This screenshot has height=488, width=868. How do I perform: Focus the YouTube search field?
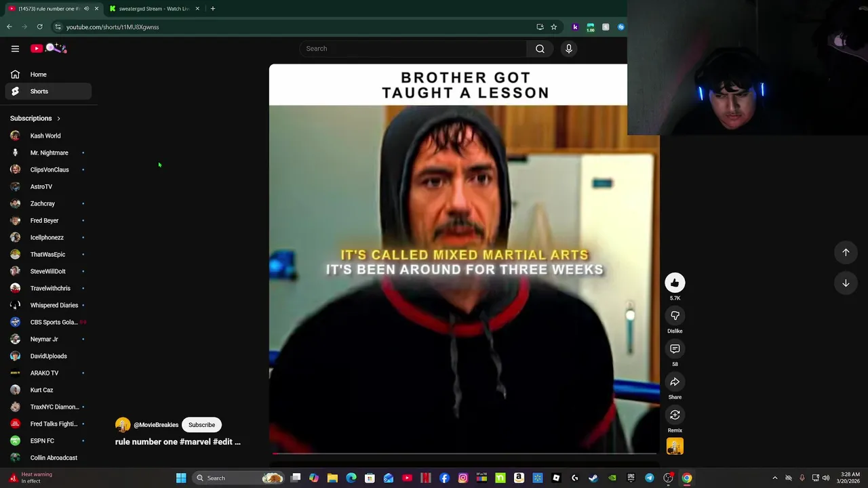point(413,49)
